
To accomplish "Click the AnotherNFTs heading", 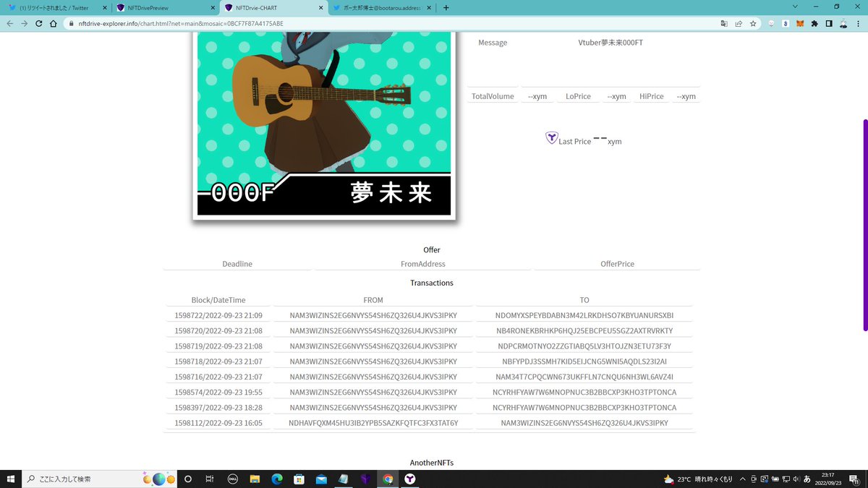I will pos(432,463).
